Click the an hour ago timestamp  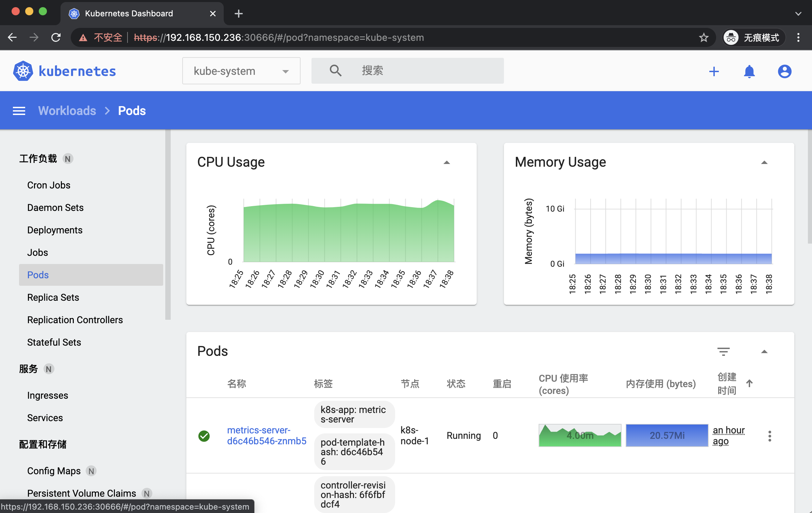[x=729, y=435]
